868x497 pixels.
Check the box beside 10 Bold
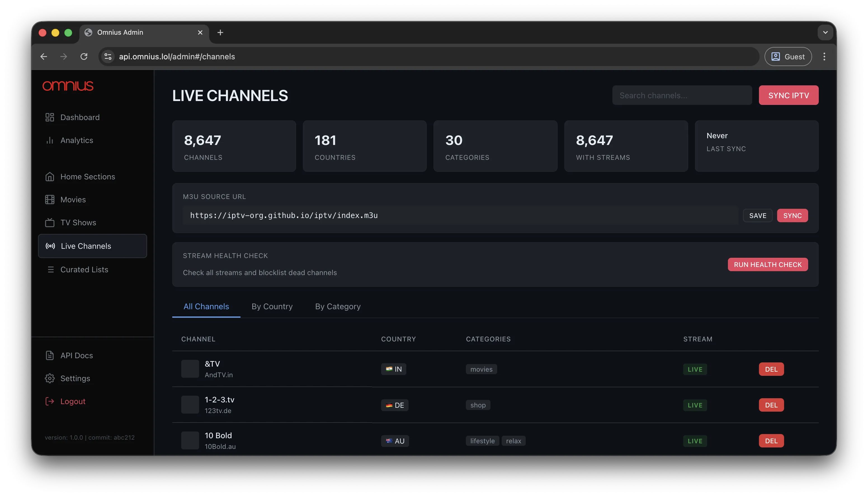coord(190,440)
